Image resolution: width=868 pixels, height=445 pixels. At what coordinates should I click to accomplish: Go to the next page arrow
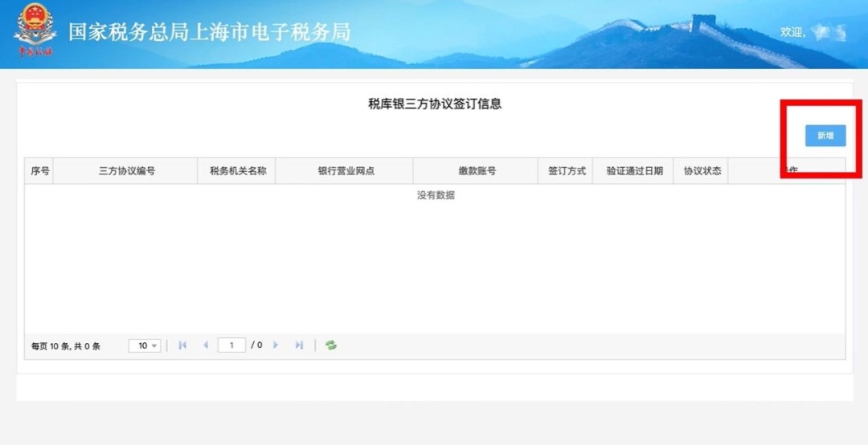tap(276, 345)
